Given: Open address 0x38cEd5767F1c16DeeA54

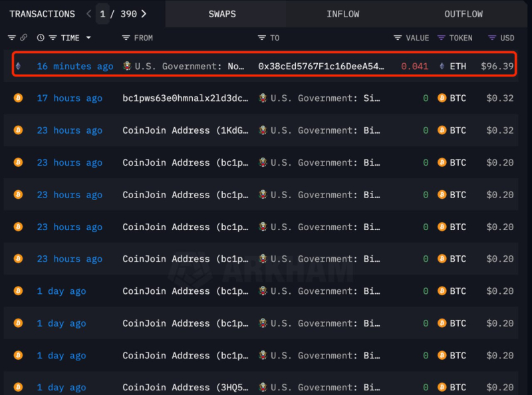Looking at the screenshot, I should click(x=321, y=66).
